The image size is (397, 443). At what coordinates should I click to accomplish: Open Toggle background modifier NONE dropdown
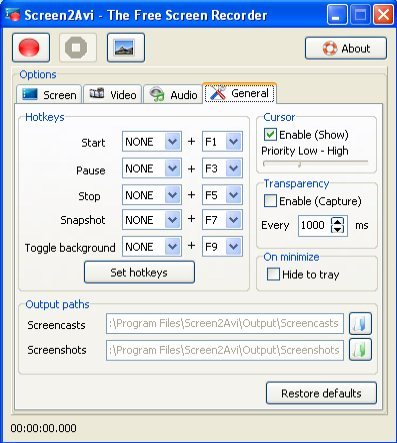152,246
